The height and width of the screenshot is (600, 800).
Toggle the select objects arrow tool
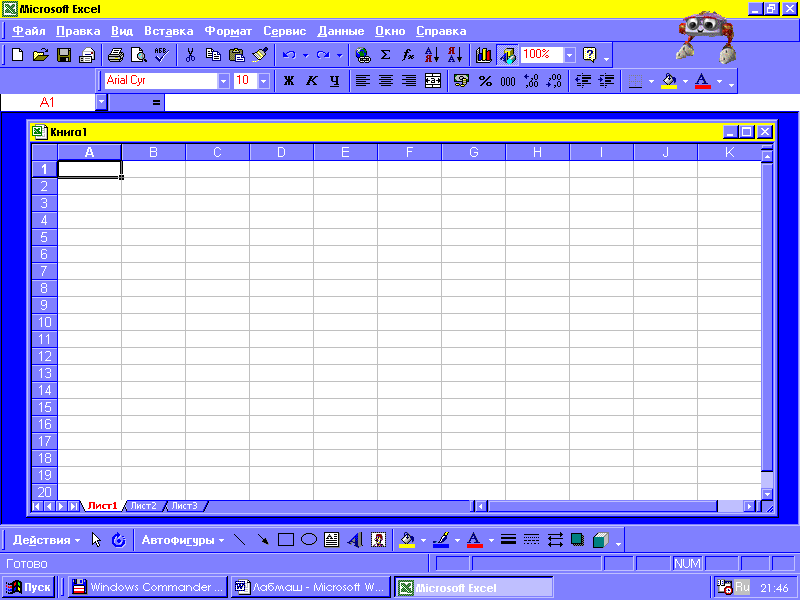96,540
